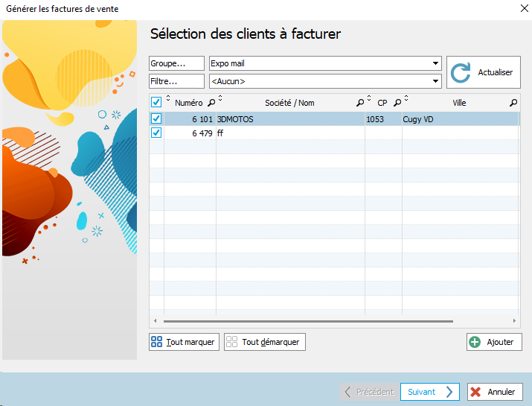Viewport: 532px width, 406px height.
Task: Click search magnifier in Société / Nom header
Action: coord(360,103)
